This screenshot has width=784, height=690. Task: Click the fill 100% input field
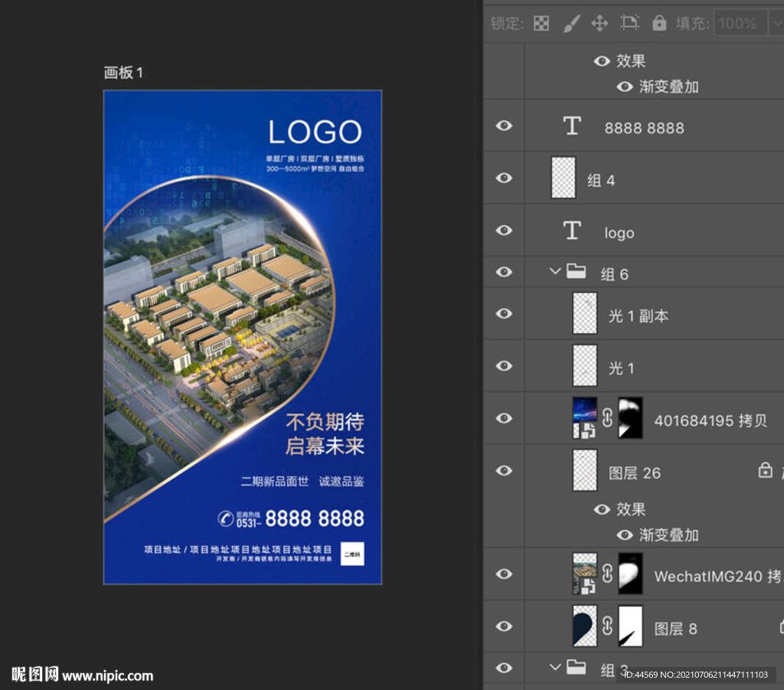pyautogui.click(x=738, y=23)
